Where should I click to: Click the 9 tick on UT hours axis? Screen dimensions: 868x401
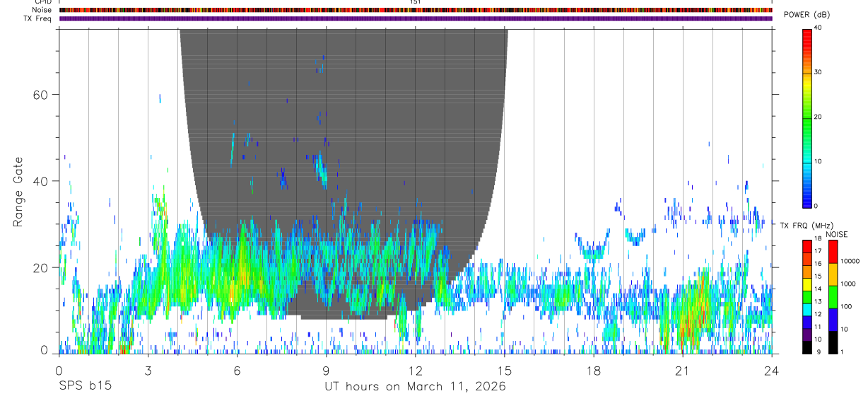326,371
